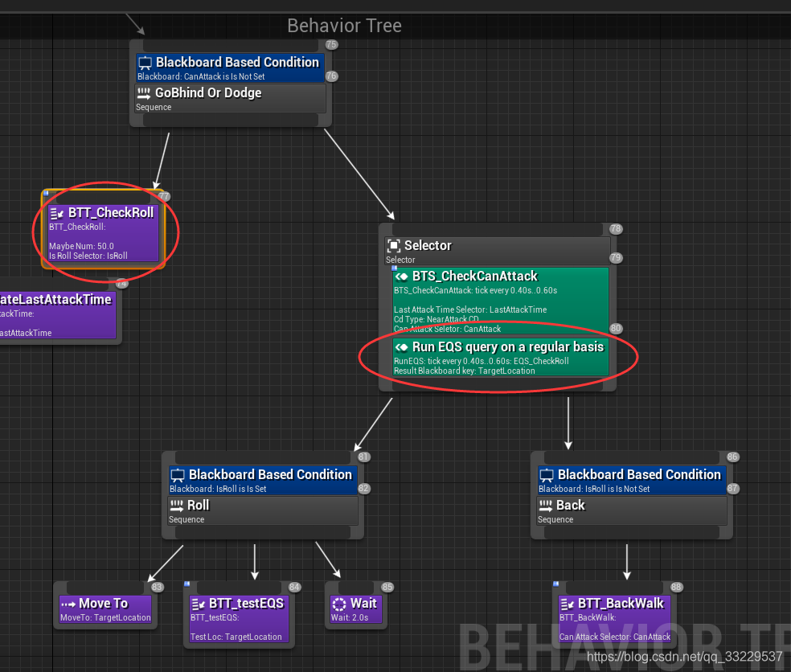The width and height of the screenshot is (791, 672).
Task: Click 'Result Blackboard key: TargetLocation' text
Action: pos(464,371)
